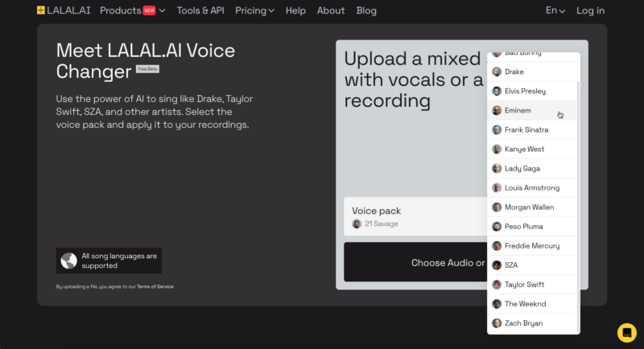Choose The Weeknd from the voice list
644x349 pixels.
pyautogui.click(x=532, y=304)
